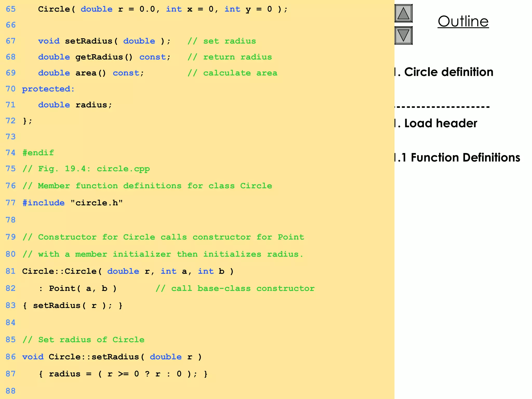This screenshot has height=399, width=532.
Task: Click '#include "circle.h"' on line 77
Action: 72,203
